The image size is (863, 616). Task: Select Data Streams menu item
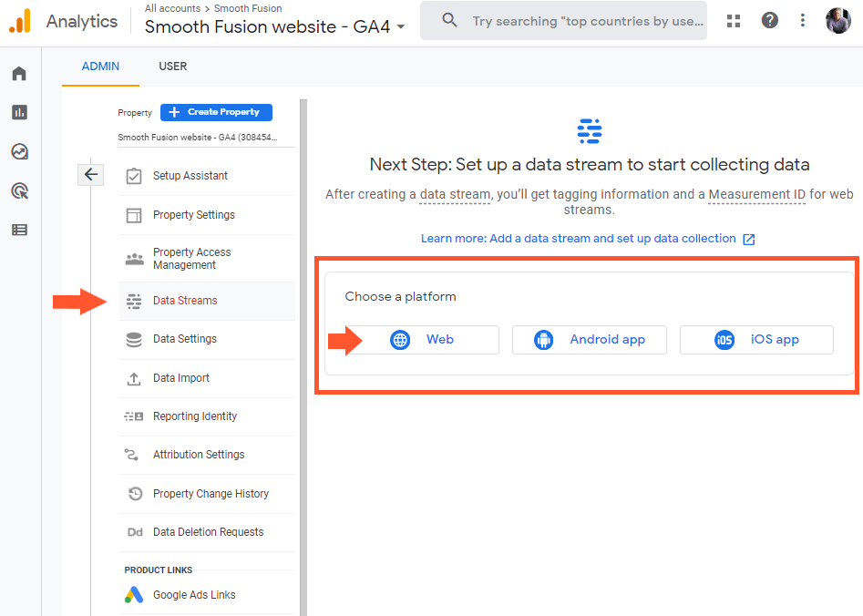click(x=207, y=301)
